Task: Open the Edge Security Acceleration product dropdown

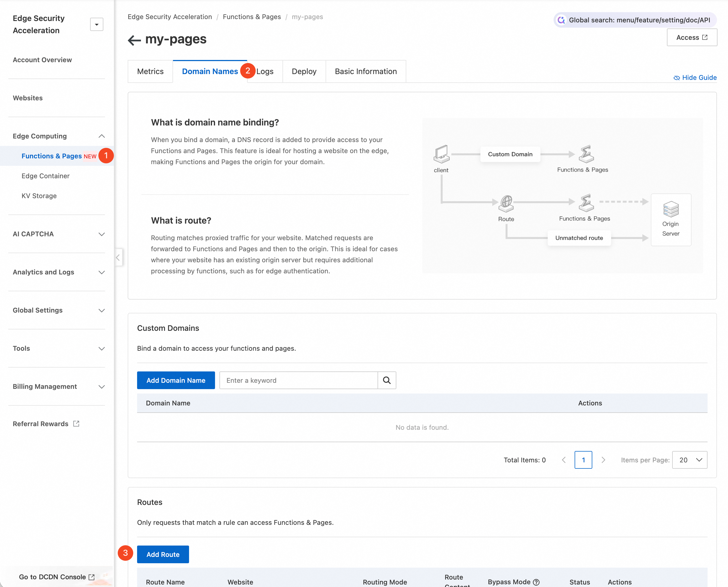Action: point(96,24)
